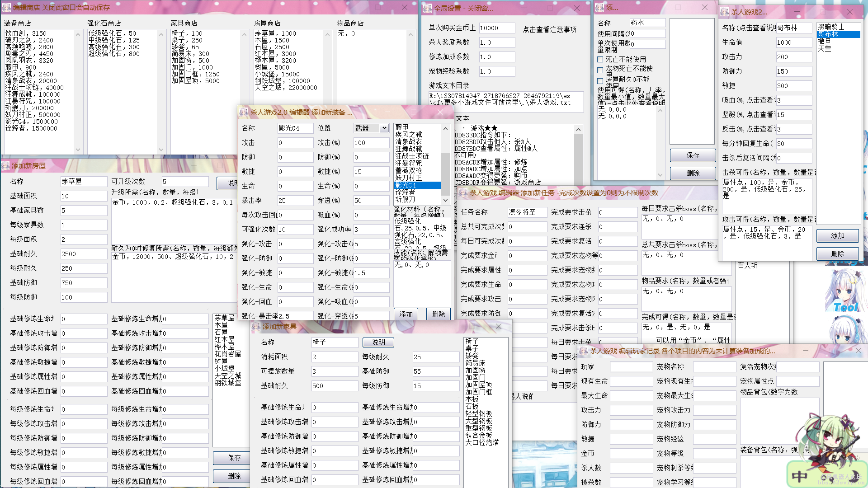
Task: Click the 杀人游戏2.0 添加新装备 title icon
Action: tap(243, 112)
